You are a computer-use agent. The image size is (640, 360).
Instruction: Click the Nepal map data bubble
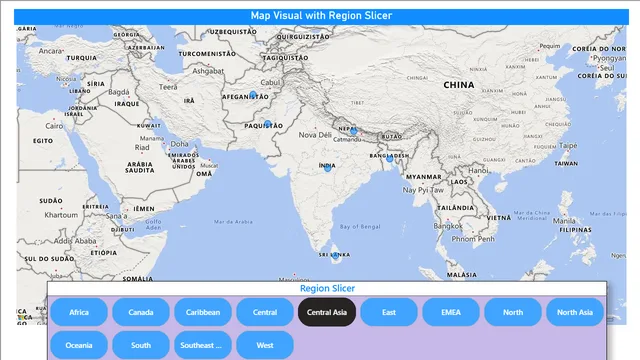pos(353,131)
